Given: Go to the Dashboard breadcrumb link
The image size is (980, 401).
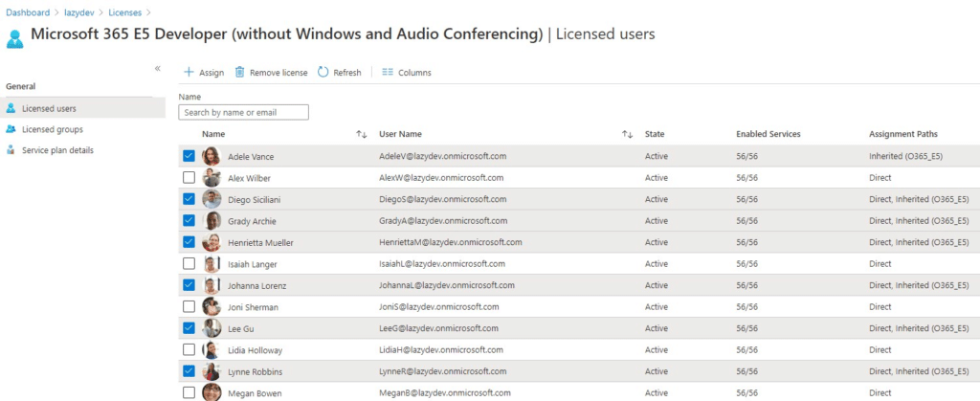Looking at the screenshot, I should click(x=28, y=12).
